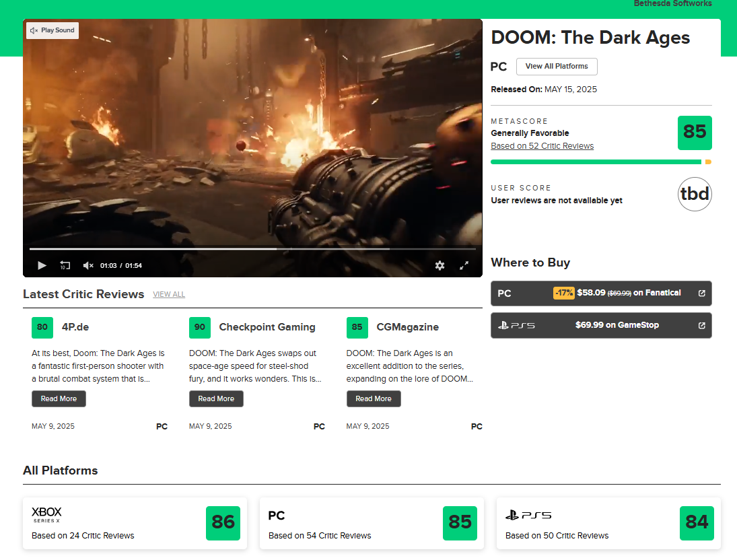
Task: Rewind the video 10 seconds
Action: [x=65, y=265]
